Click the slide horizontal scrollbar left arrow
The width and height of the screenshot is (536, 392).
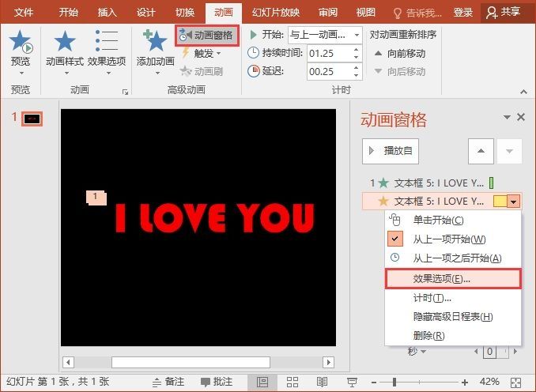tap(68, 362)
